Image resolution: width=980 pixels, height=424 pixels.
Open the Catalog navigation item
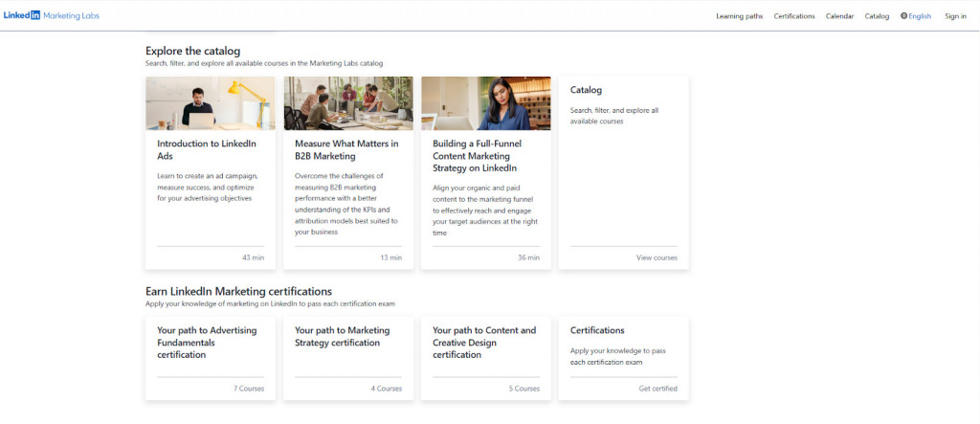click(x=877, y=16)
